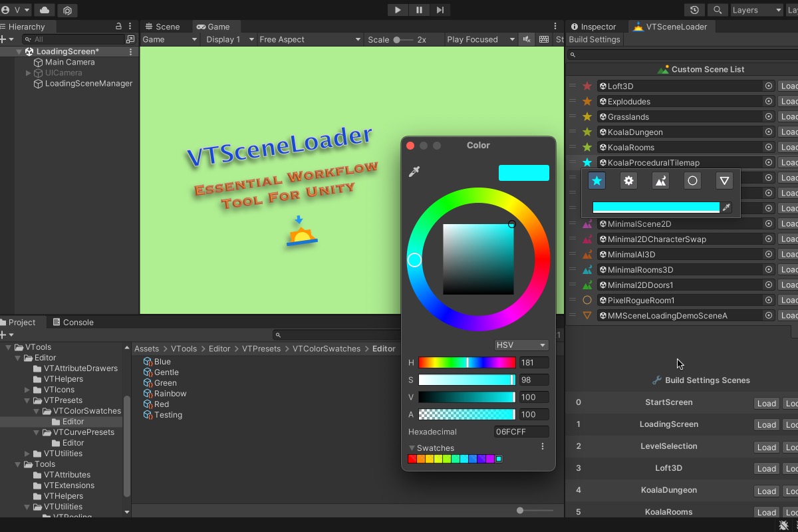This screenshot has width=798, height=532.
Task: Click the Pause button in top toolbar
Action: 419,10
